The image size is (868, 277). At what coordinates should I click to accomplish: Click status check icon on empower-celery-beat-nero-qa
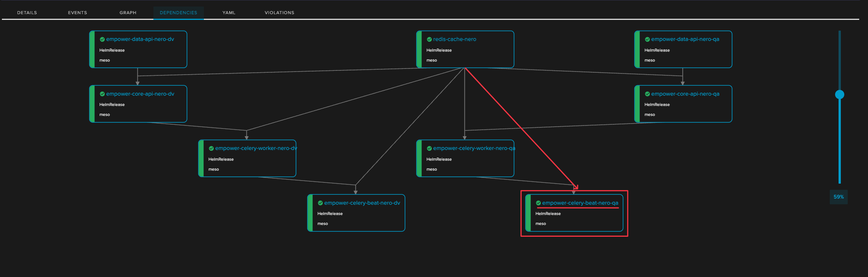click(538, 203)
